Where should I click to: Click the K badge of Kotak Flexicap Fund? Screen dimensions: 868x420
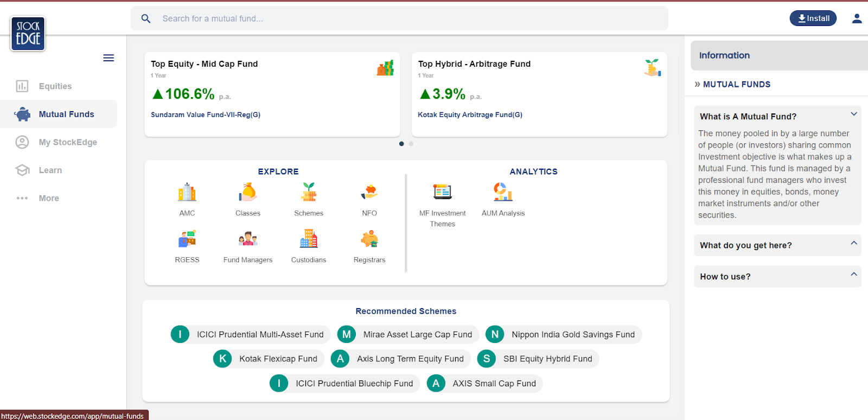coord(222,359)
